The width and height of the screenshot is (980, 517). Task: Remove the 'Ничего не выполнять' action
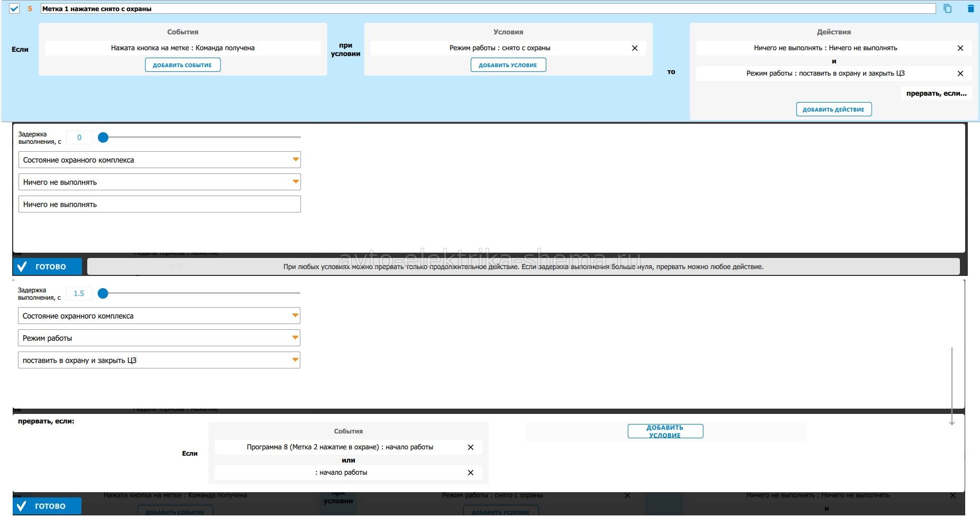click(x=960, y=48)
